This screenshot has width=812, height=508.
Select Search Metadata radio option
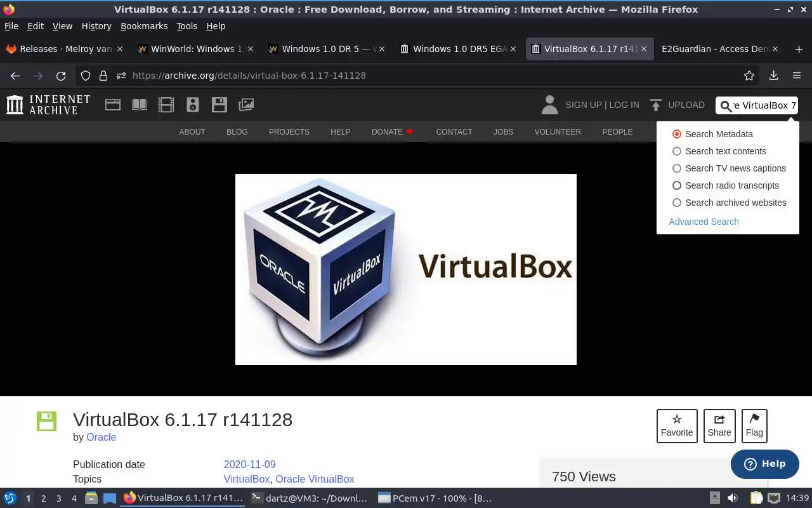tap(677, 134)
